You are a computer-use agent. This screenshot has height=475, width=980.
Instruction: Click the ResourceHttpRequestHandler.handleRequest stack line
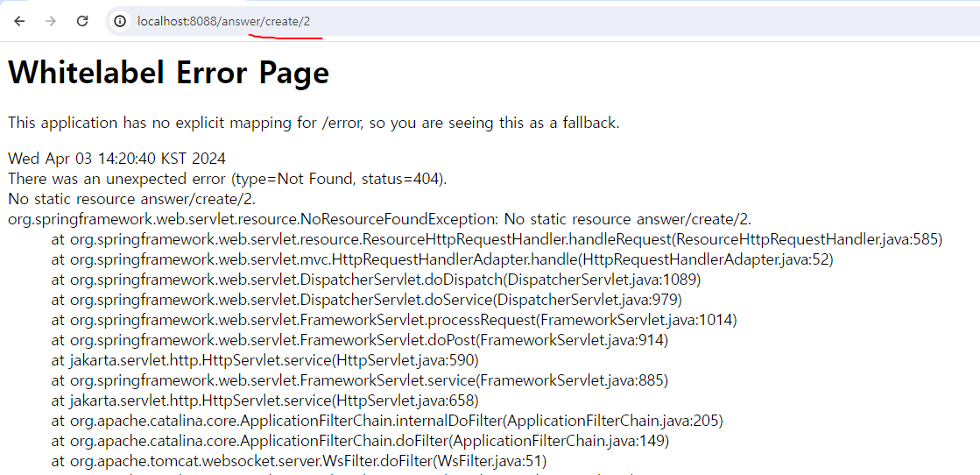click(x=497, y=239)
